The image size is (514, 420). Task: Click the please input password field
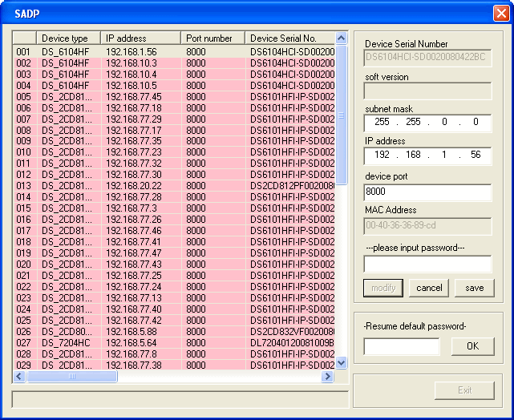click(427, 264)
